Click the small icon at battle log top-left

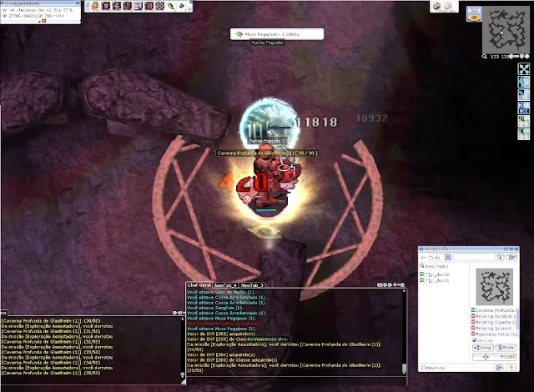[x=3, y=313]
